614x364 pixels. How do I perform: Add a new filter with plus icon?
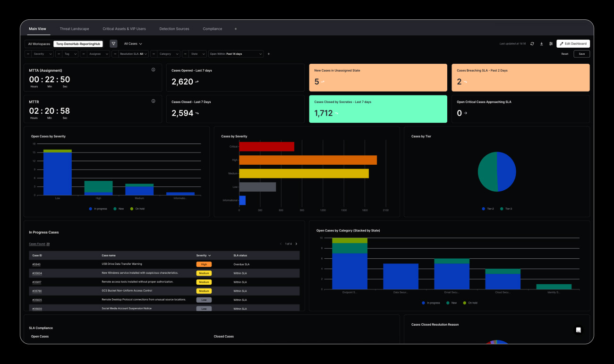(269, 54)
